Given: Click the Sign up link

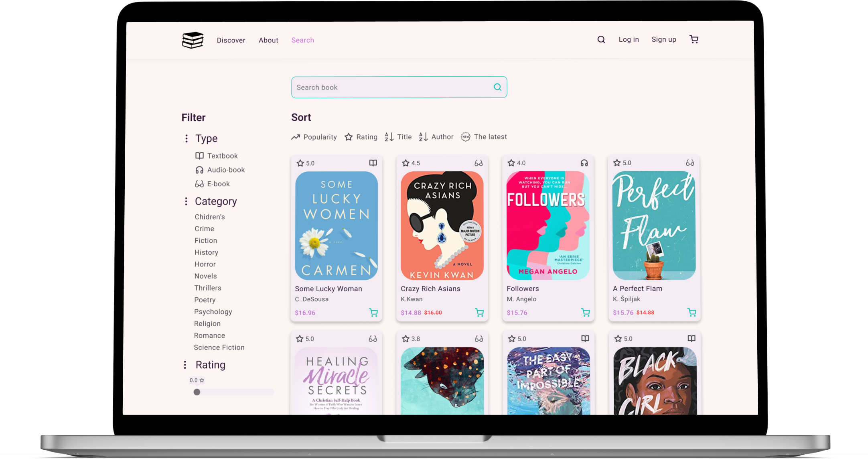Looking at the screenshot, I should point(663,39).
